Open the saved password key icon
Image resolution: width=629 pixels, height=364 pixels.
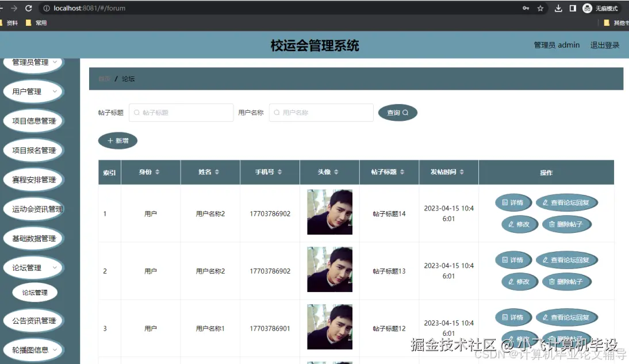[526, 8]
